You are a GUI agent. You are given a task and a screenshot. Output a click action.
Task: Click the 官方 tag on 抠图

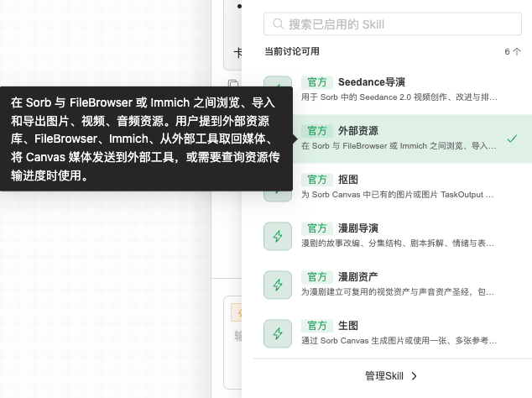pyautogui.click(x=317, y=180)
